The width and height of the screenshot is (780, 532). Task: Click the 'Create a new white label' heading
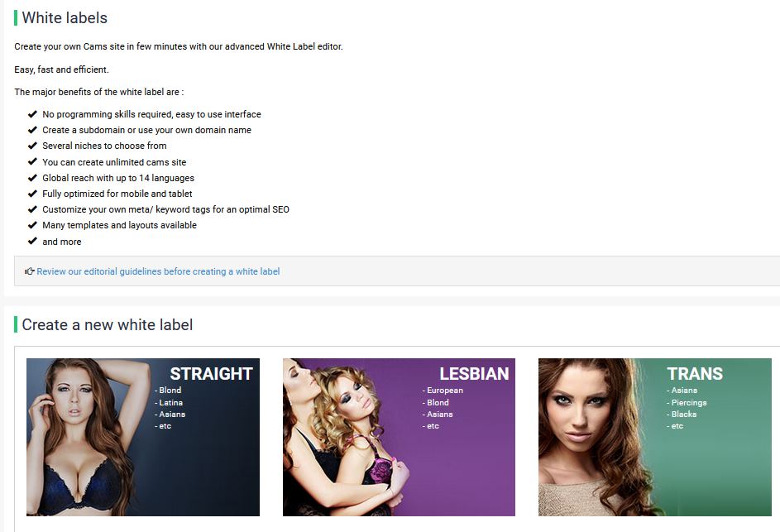point(108,325)
